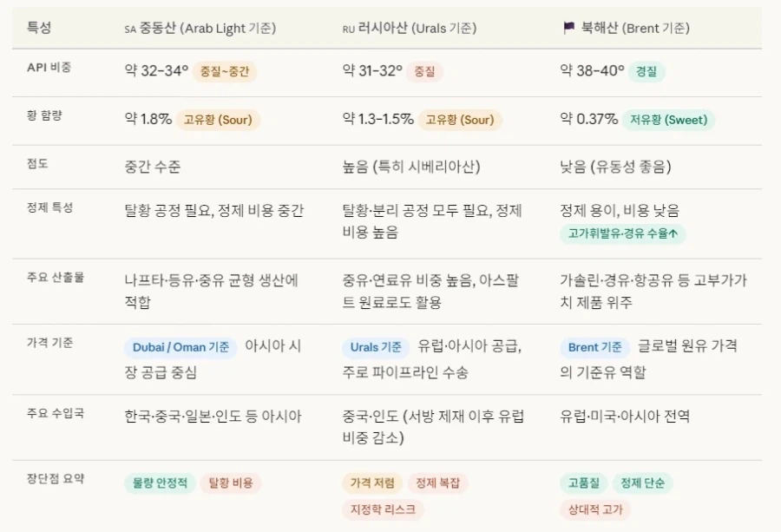Image resolution: width=781 pixels, height=532 pixels.
Task: Click the 고품질 tag
Action: click(x=583, y=483)
